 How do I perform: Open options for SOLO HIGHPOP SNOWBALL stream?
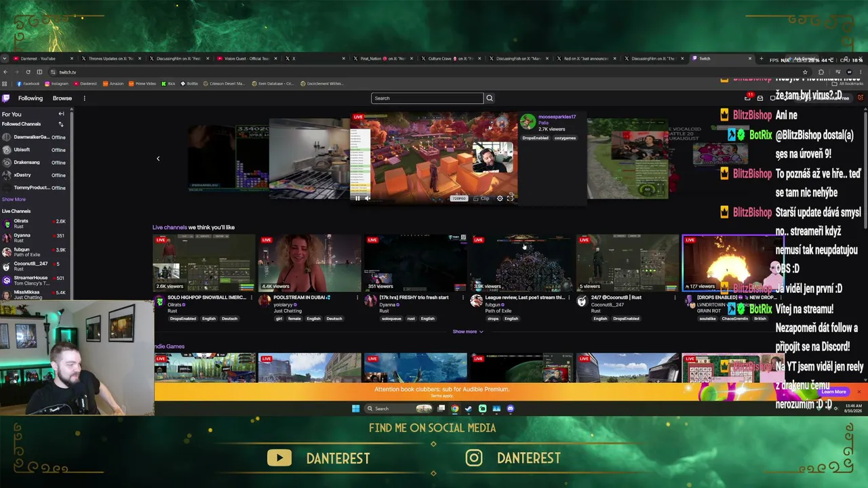252,298
